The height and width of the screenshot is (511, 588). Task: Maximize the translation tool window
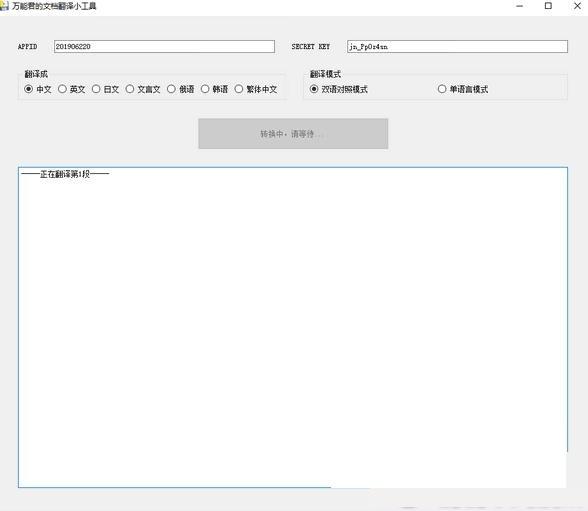coord(548,6)
